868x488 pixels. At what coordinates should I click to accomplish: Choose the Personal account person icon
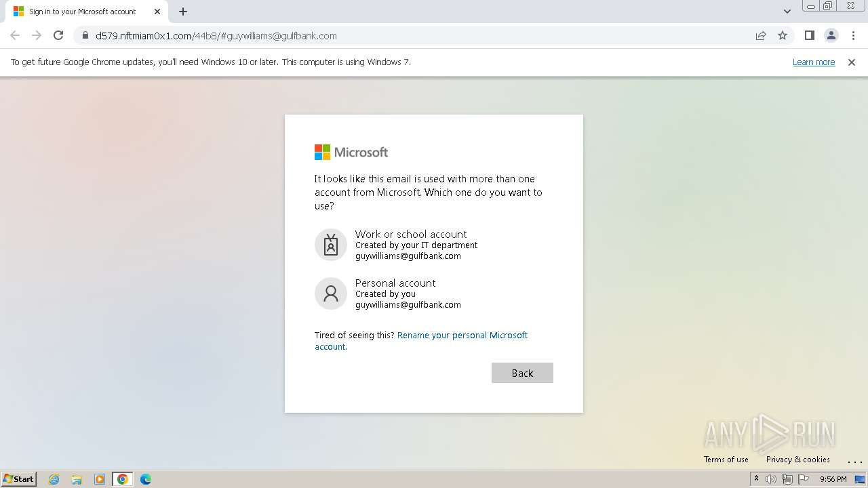click(x=331, y=293)
